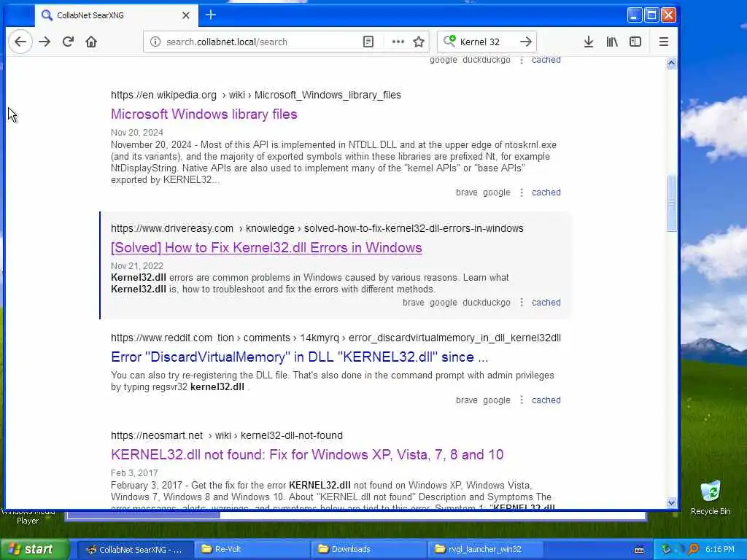The image size is (747, 560).
Task: Bookmark this page with the star
Action: click(x=419, y=42)
